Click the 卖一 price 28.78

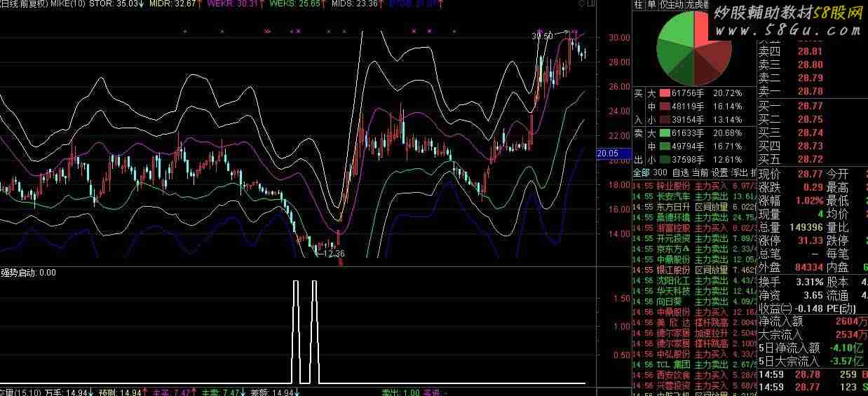click(x=809, y=91)
